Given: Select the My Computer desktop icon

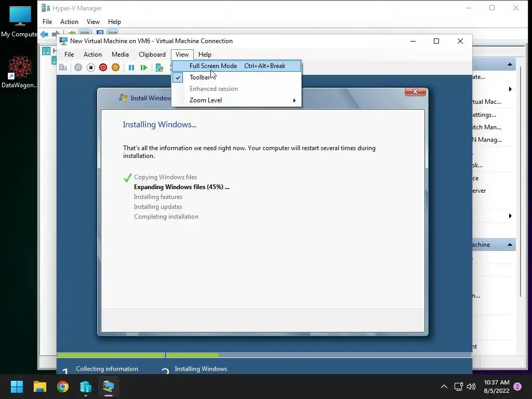Looking at the screenshot, I should tap(20, 21).
